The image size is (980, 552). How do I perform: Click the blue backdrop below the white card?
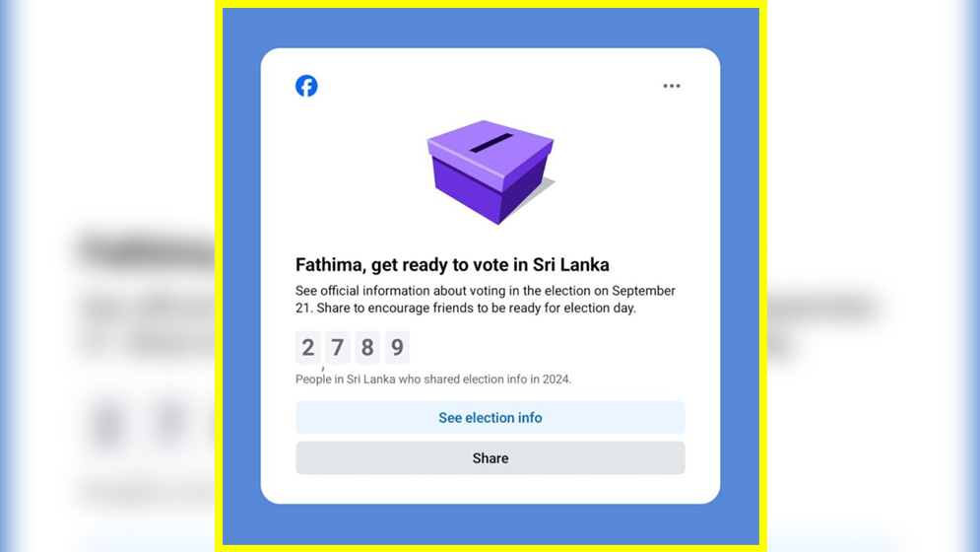click(x=490, y=522)
